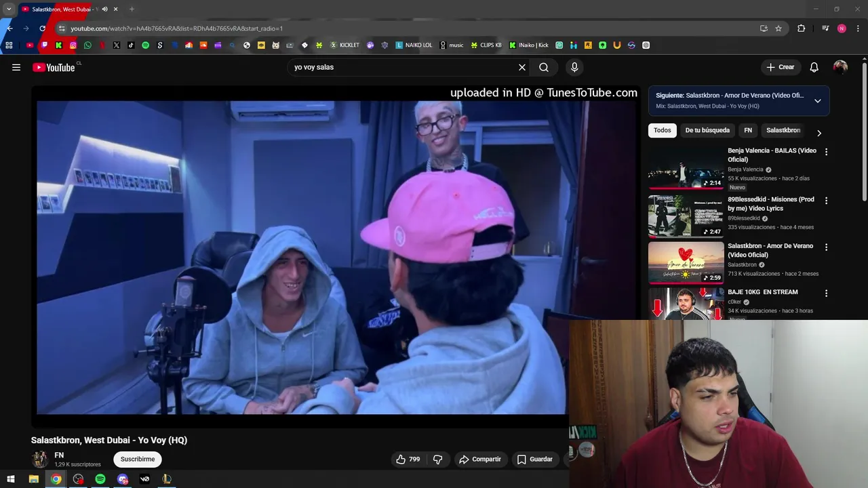Open options for 89Blessedkid Misiones video
This screenshot has width=868, height=488.
point(826,201)
